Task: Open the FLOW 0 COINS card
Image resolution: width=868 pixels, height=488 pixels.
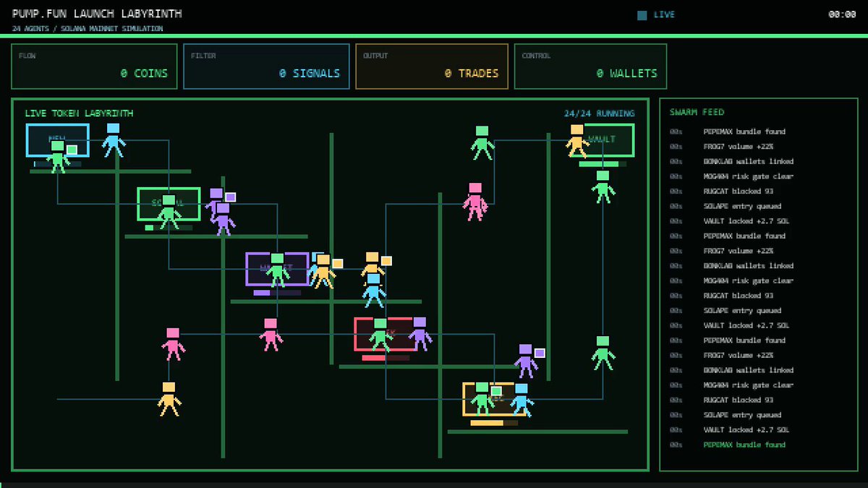Action: (x=95, y=67)
